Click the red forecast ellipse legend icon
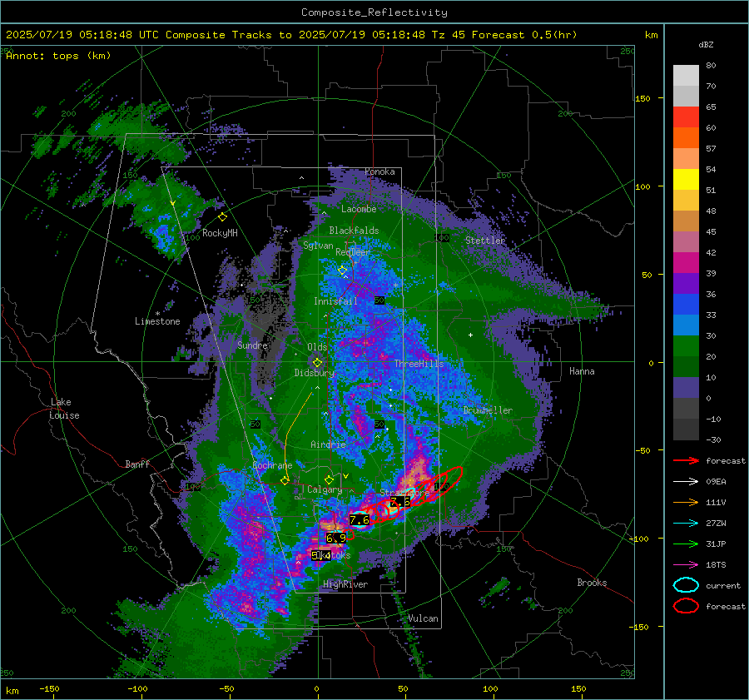 [686, 606]
